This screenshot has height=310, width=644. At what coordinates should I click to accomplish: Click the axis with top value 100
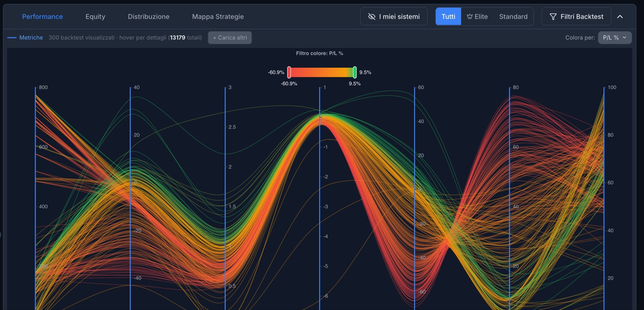604,198
